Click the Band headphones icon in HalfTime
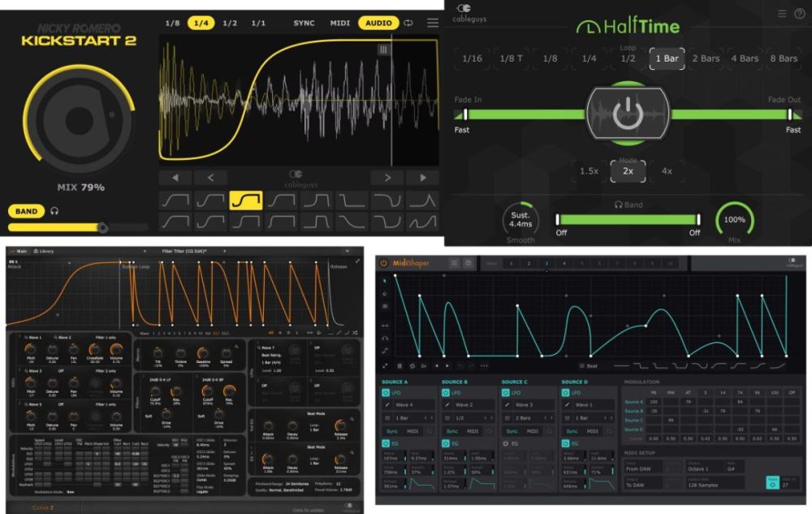812x514 pixels. [618, 205]
